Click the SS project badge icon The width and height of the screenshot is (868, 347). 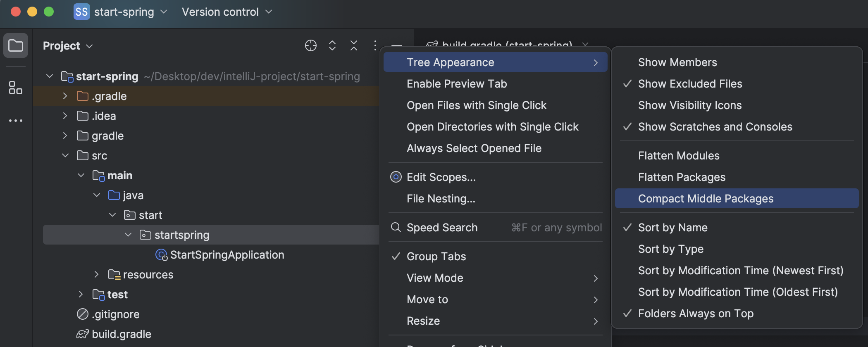[x=81, y=12]
